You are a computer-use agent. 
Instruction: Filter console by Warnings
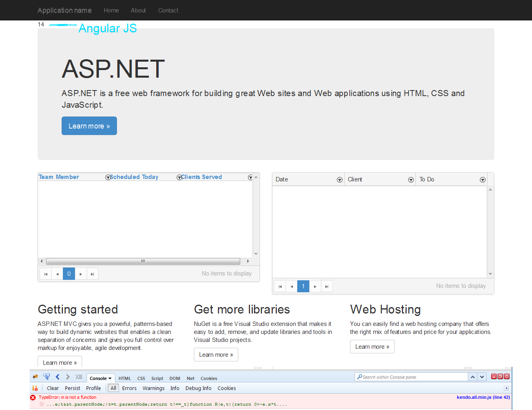(x=153, y=388)
